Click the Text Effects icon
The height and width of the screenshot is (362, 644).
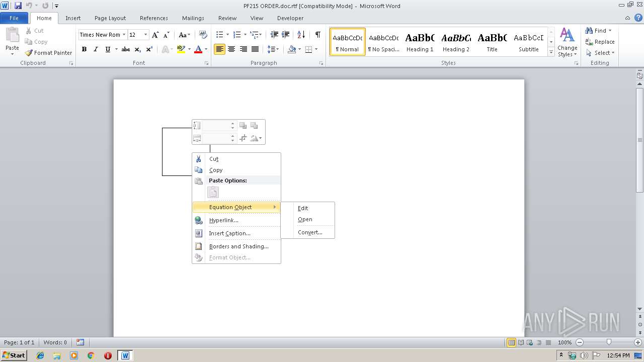pos(166,49)
